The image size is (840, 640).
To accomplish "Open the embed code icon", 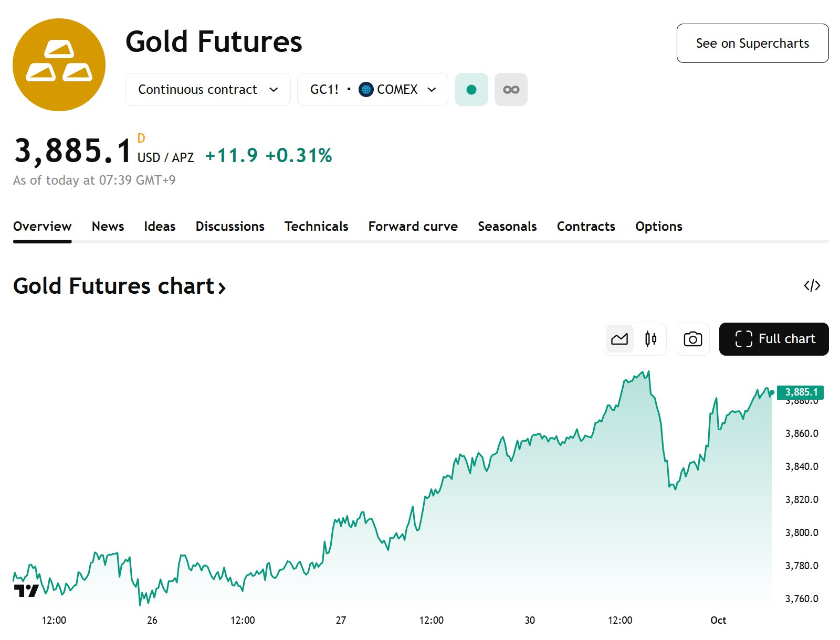I will pos(812,286).
